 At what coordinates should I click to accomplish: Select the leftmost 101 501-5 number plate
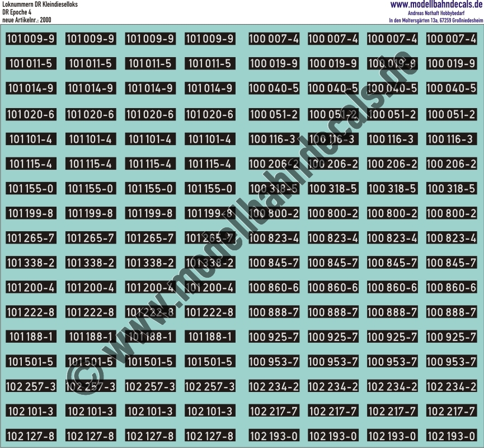[x=31, y=362]
